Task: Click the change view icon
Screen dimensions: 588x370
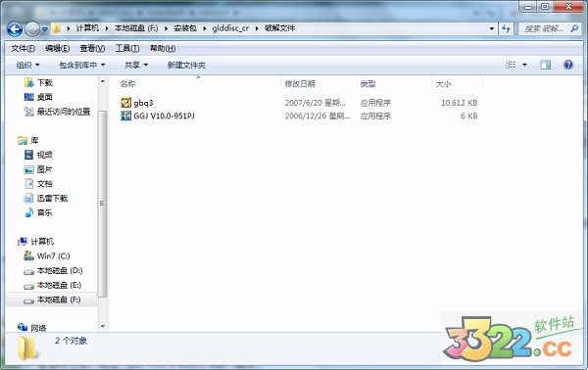Action: click(511, 65)
